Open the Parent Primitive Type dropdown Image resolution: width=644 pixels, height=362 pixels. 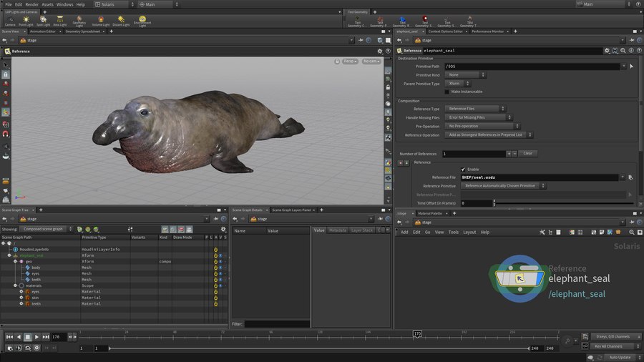pos(458,83)
